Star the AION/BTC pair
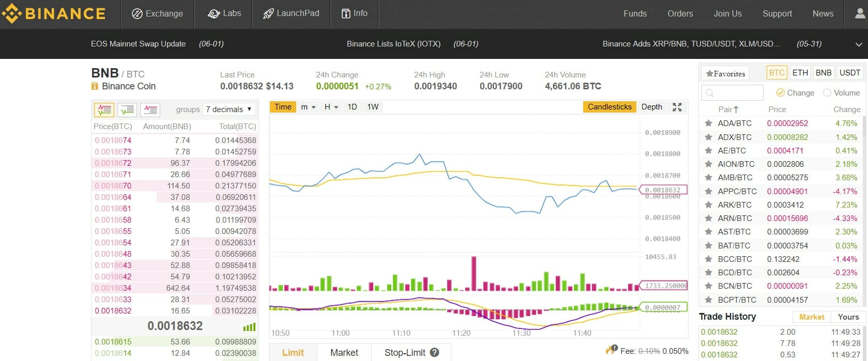The width and height of the screenshot is (868, 361). (x=708, y=164)
